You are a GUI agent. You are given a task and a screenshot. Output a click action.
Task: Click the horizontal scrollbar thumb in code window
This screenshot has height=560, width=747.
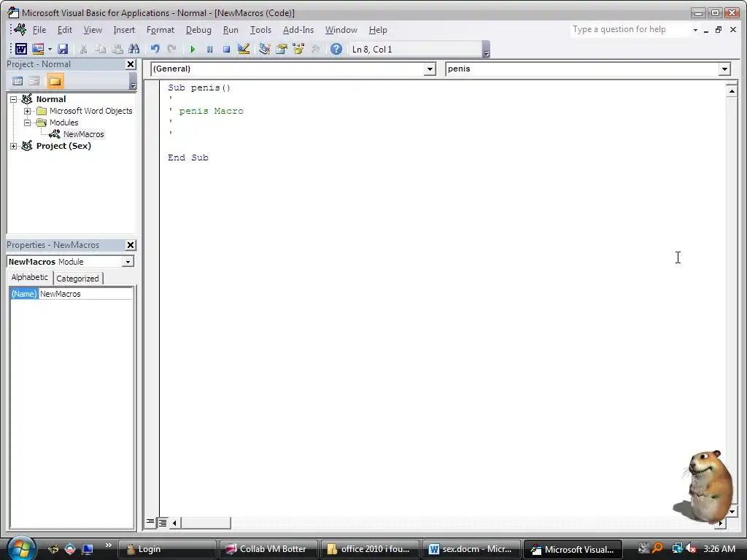pos(205,524)
